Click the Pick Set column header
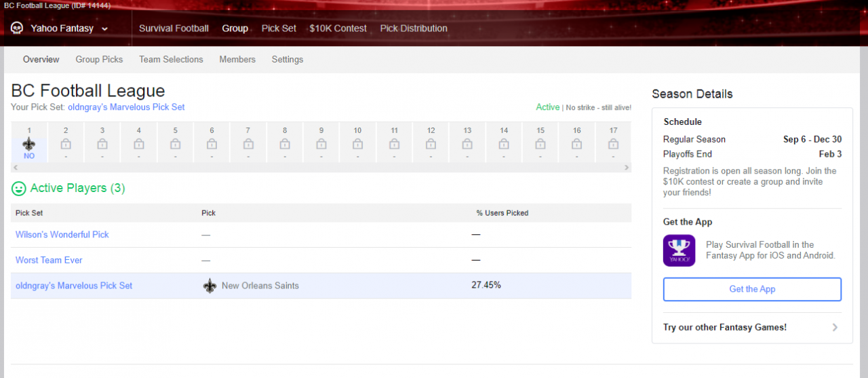The height and width of the screenshot is (378, 868). coord(29,213)
